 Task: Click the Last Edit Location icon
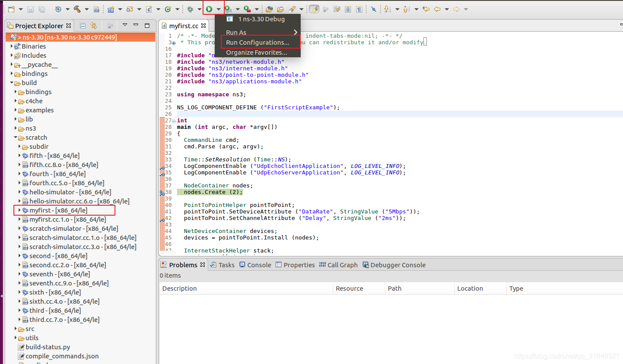pos(426,9)
